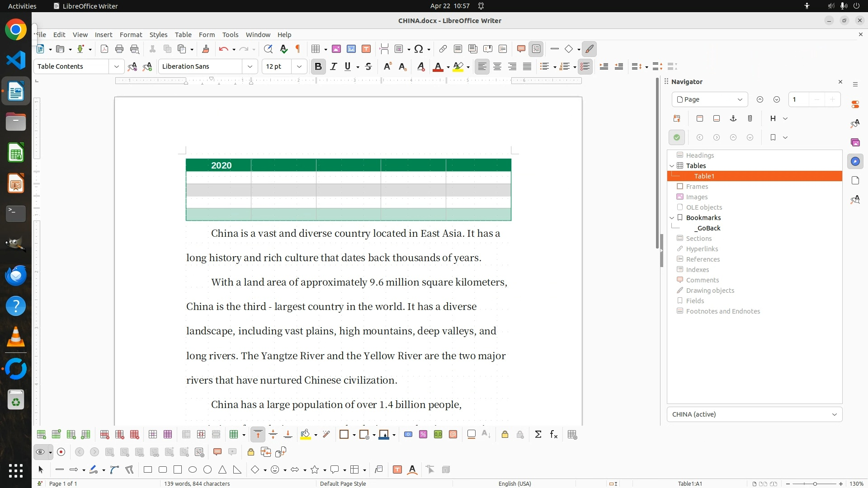Open the font size dropdown
The width and height of the screenshot is (868, 488).
coord(299,67)
